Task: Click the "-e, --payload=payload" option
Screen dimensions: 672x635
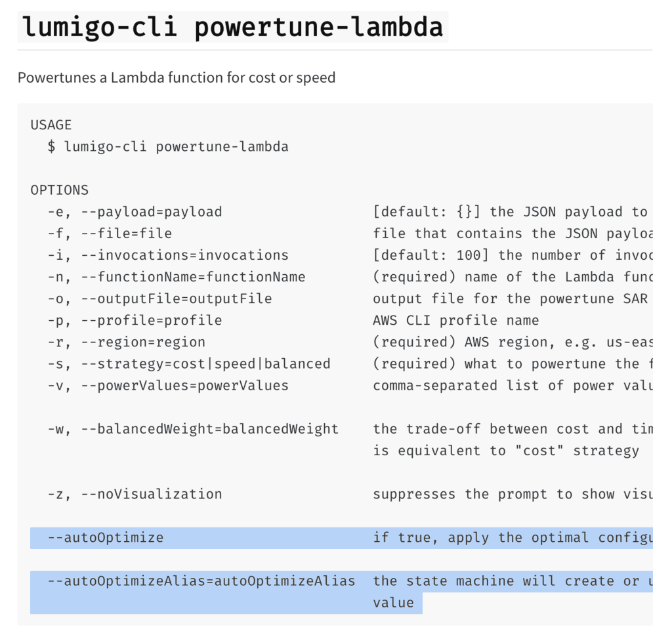Action: [x=135, y=212]
